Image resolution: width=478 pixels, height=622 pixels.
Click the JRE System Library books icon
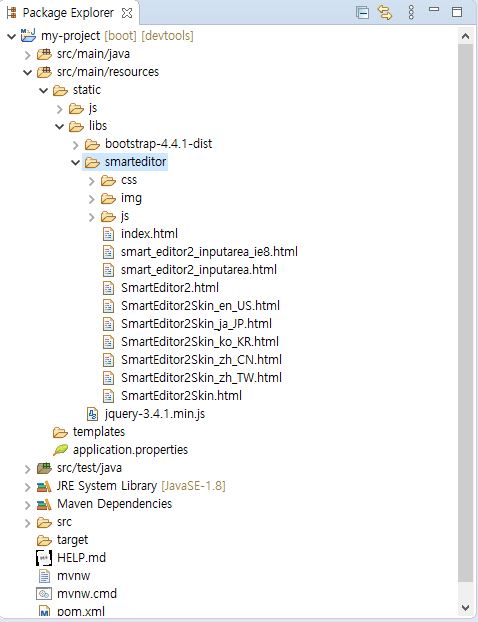click(44, 486)
